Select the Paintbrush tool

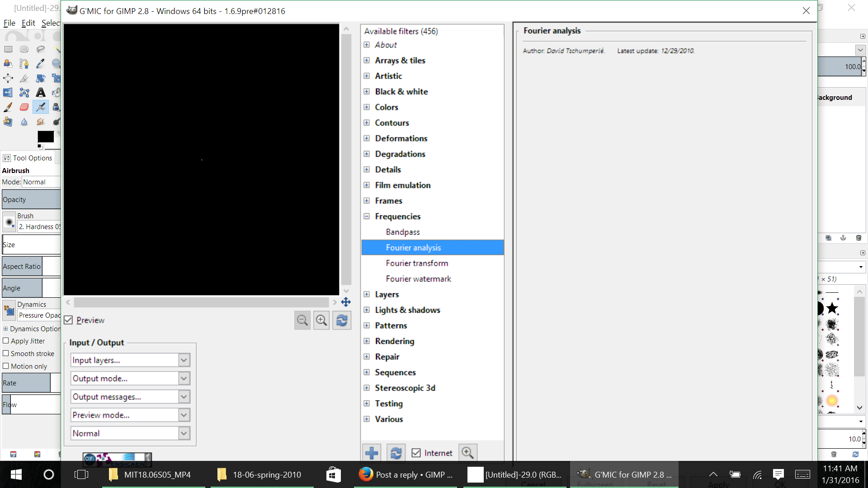8,107
